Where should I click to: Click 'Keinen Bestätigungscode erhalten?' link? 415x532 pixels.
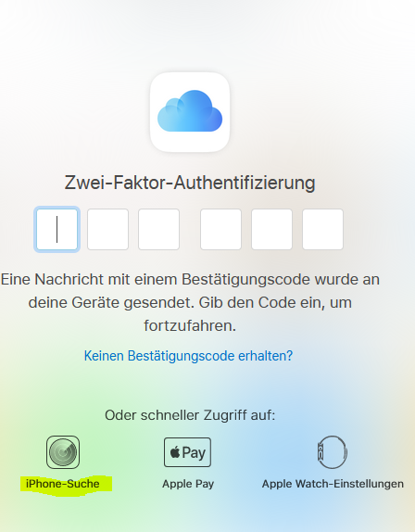pyautogui.click(x=188, y=356)
